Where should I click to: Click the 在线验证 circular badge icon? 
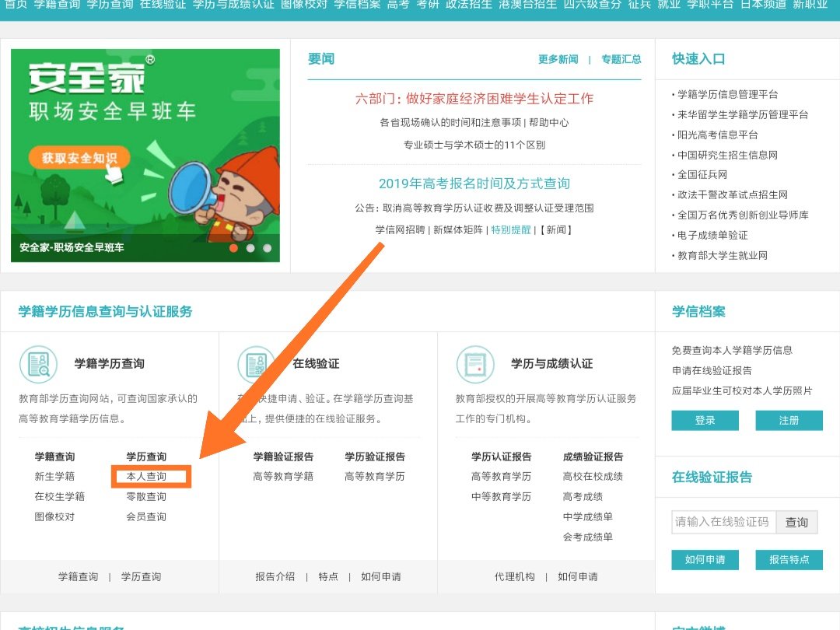tap(257, 363)
